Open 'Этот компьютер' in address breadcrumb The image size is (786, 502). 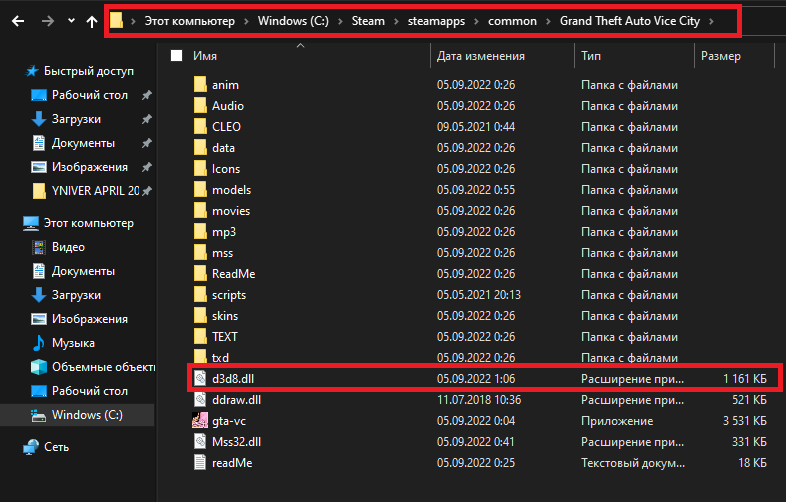(189, 21)
